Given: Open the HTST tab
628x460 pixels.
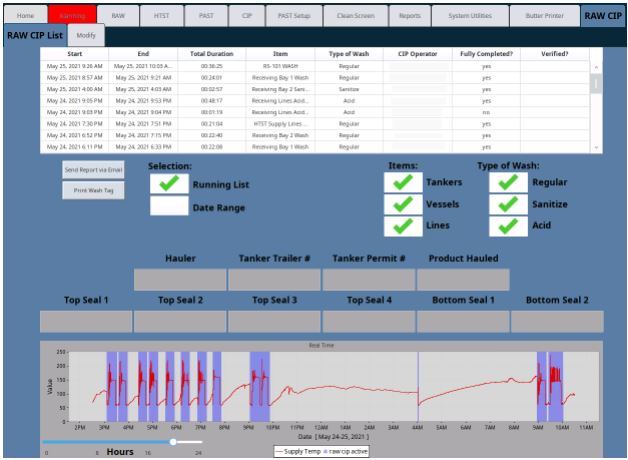Looking at the screenshot, I should click(x=161, y=16).
